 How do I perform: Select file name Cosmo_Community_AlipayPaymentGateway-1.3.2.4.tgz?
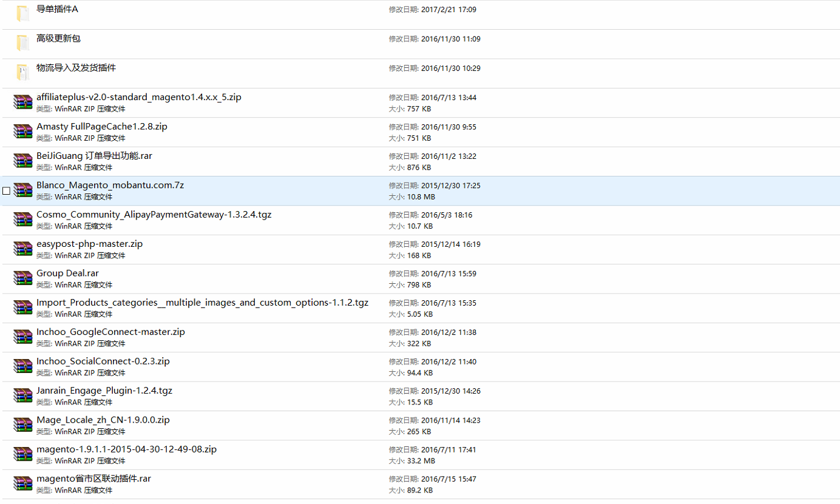154,214
